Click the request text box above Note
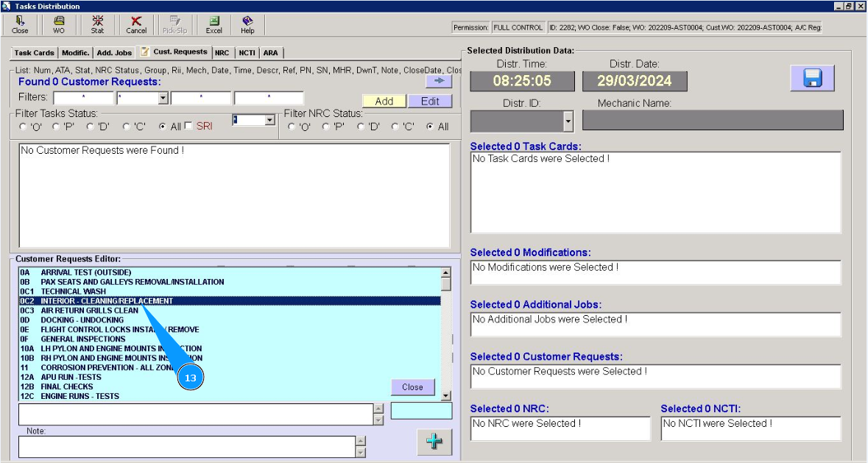 tap(196, 414)
